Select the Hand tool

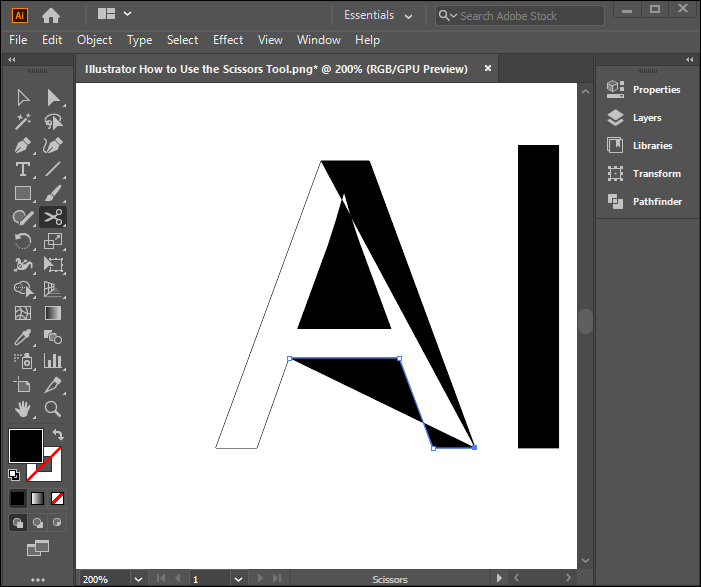pos(23,409)
